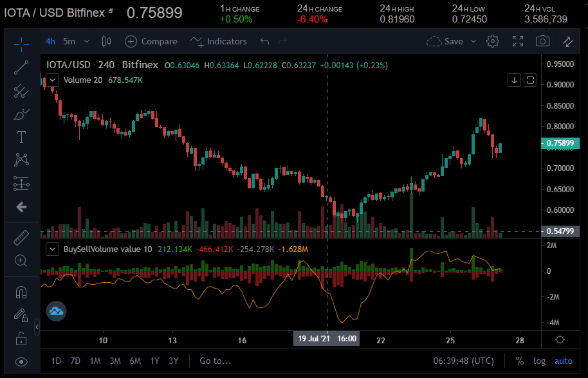
Task: Enter fullscreen chart mode
Action: click(518, 41)
